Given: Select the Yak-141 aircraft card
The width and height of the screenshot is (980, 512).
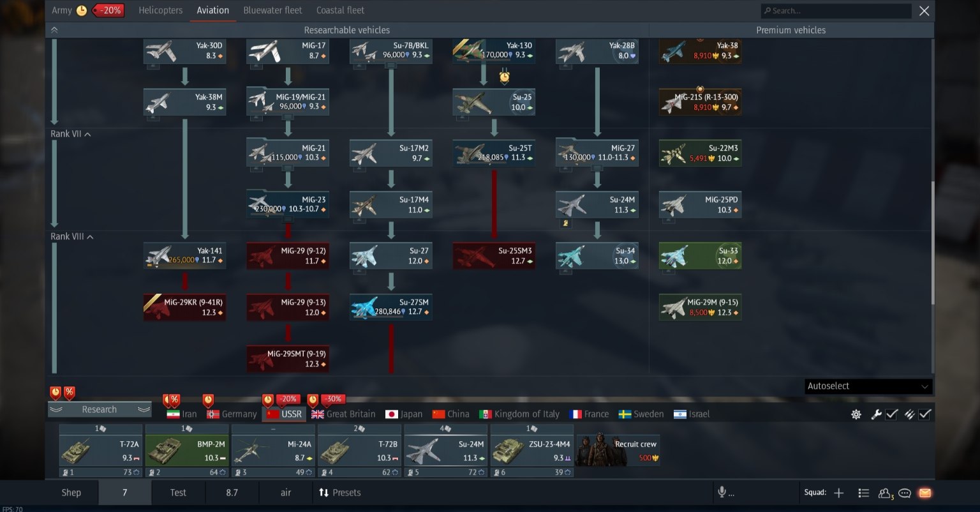Looking at the screenshot, I should (x=185, y=256).
